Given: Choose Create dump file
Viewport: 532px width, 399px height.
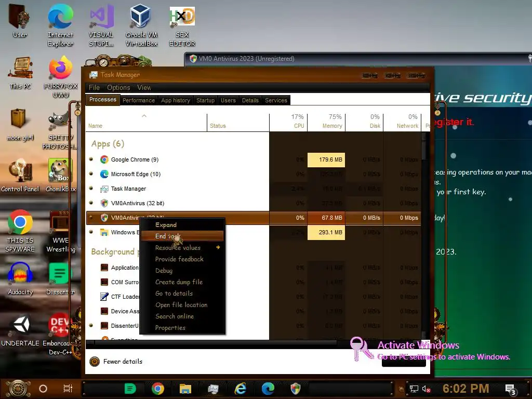Looking at the screenshot, I should [x=182, y=282].
